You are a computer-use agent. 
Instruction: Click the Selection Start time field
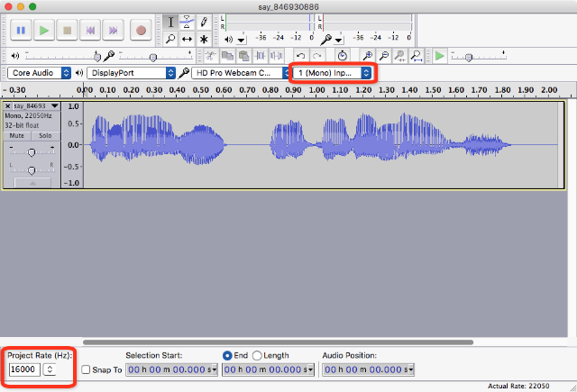tap(171, 369)
